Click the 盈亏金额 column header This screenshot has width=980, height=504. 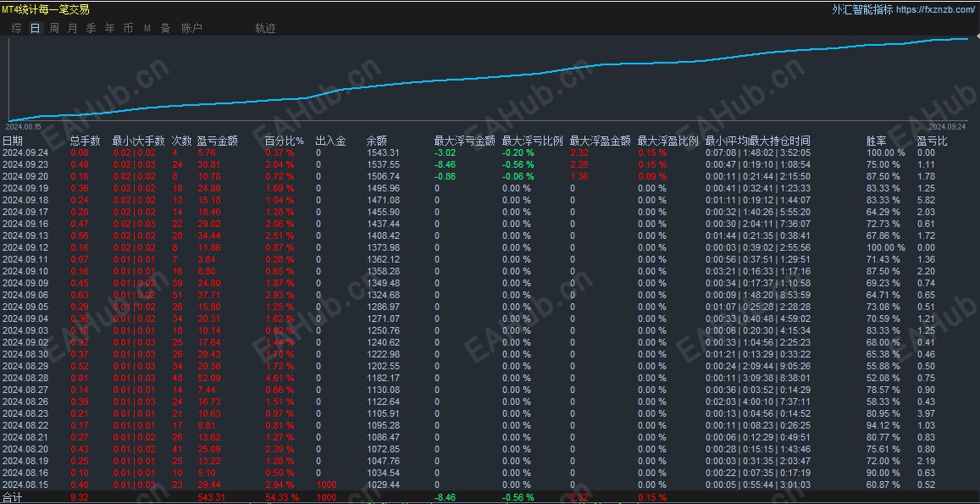(x=218, y=141)
